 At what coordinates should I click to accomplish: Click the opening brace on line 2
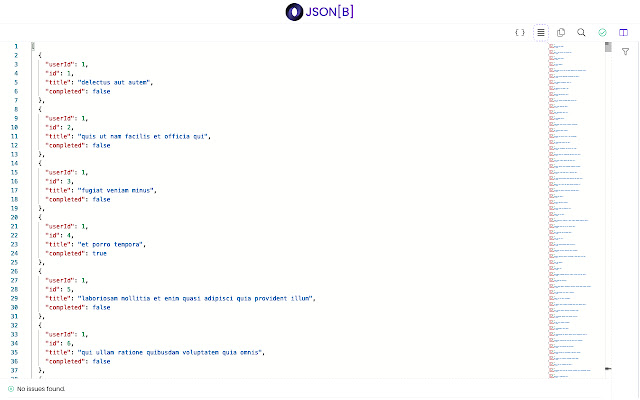pos(40,55)
